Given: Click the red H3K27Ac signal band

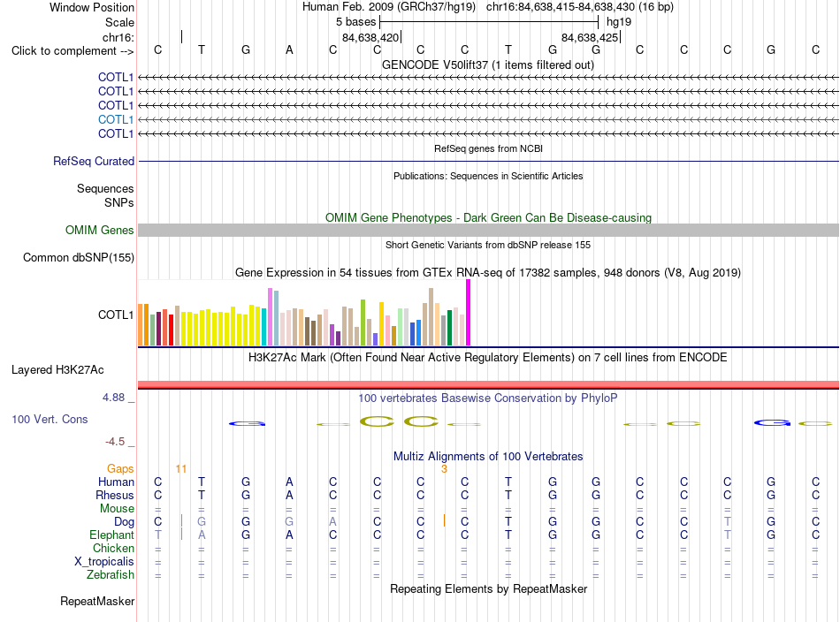Looking at the screenshot, I should click(x=489, y=384).
